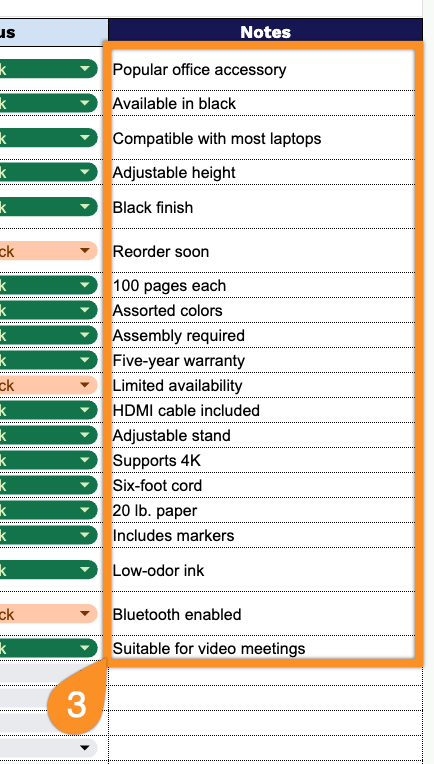Screen dimensions: 434x764
Task: Open status dropdown beside Popular office accessory
Action: 85,69
